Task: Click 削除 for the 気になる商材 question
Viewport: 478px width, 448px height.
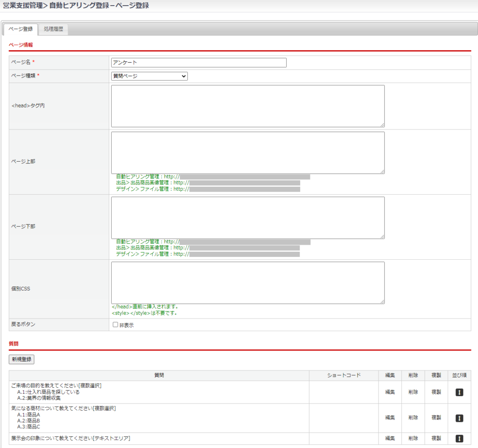Action: pyautogui.click(x=413, y=418)
